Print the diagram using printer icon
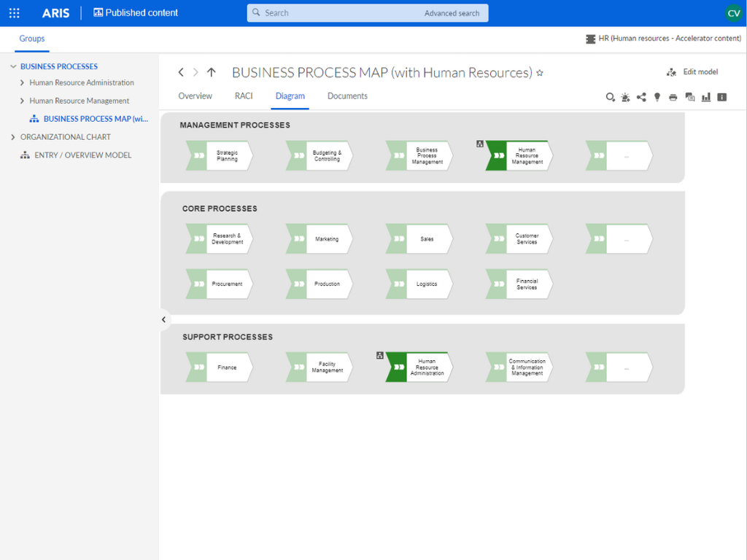This screenshot has width=747, height=560. (673, 97)
